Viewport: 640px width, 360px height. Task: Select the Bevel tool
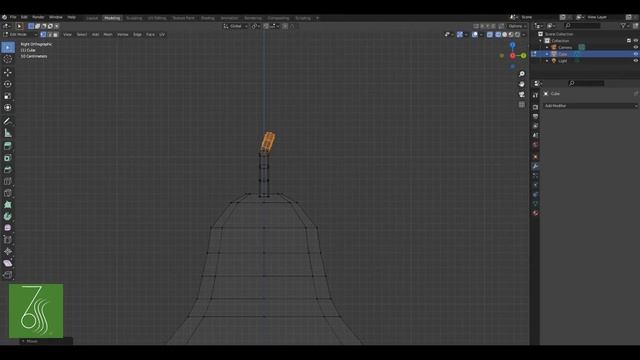coord(8,169)
